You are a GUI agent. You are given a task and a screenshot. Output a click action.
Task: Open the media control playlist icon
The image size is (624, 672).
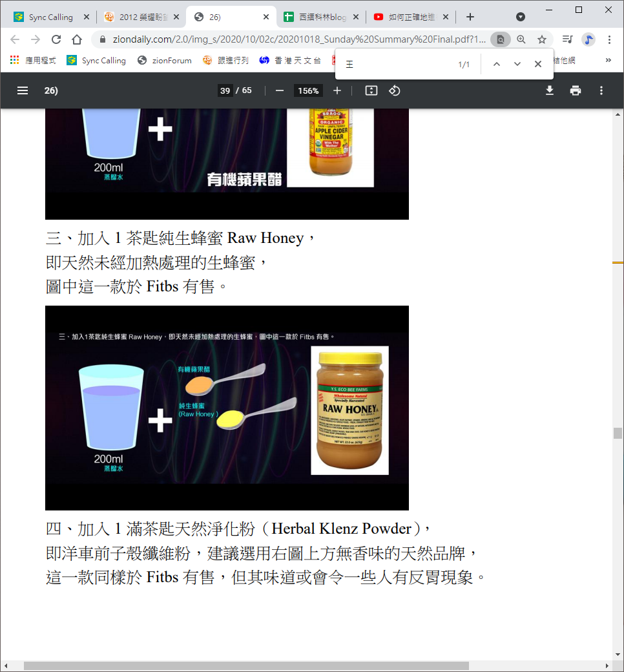567,39
